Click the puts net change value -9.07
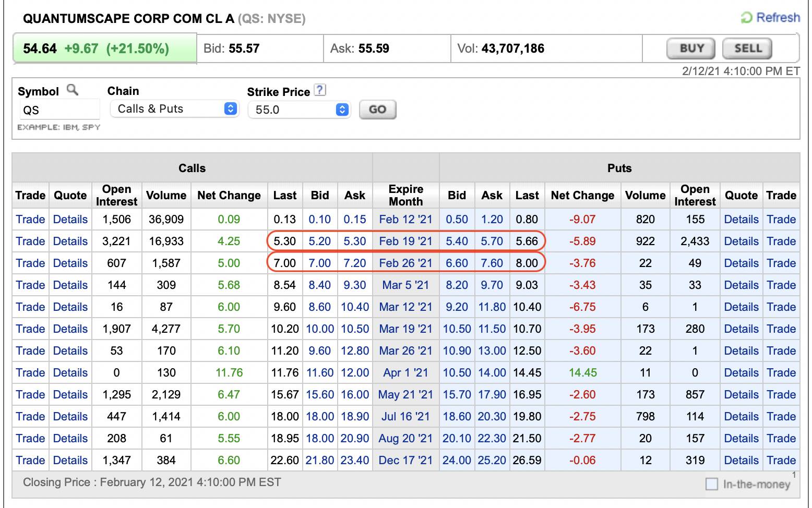This screenshot has height=508, width=812. (582, 219)
